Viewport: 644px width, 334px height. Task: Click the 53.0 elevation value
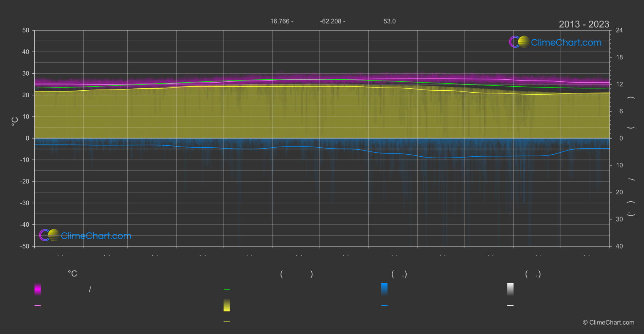click(390, 21)
